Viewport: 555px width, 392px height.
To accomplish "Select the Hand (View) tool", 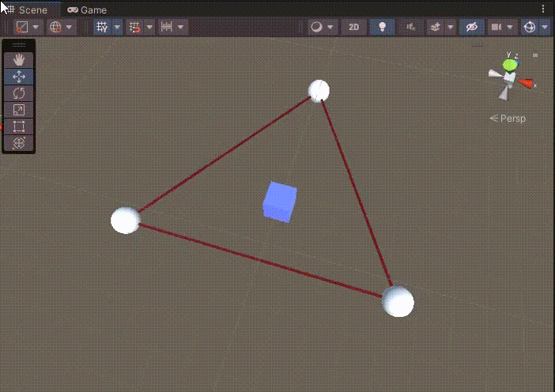I will tap(19, 60).
